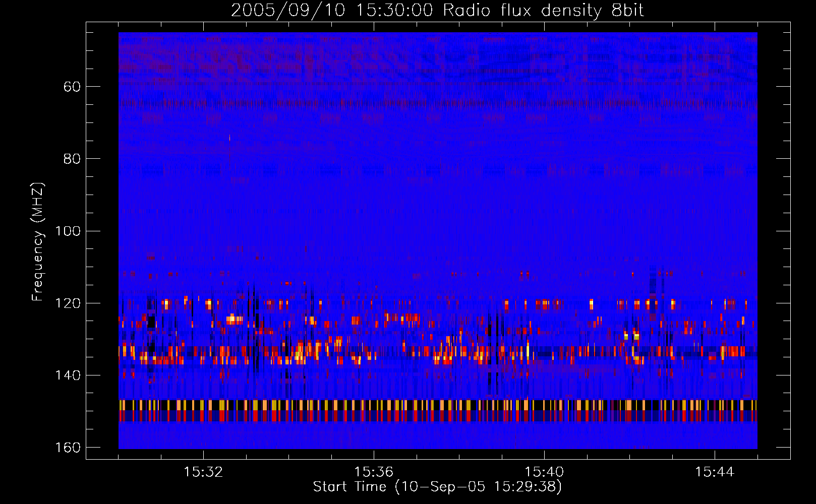816x504 pixels.
Task: Click the 15:44 time tick label
Action: pyautogui.click(x=715, y=472)
